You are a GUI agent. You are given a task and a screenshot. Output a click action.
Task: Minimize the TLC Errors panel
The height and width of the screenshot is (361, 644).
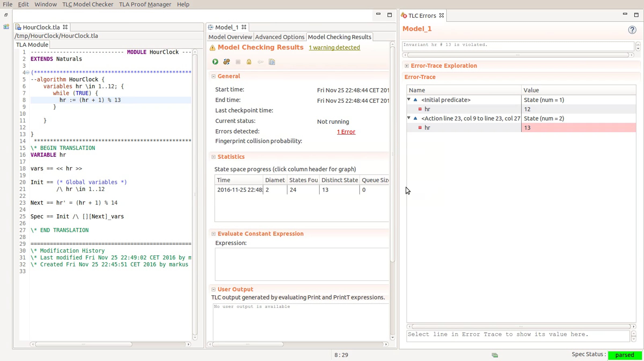(x=625, y=14)
